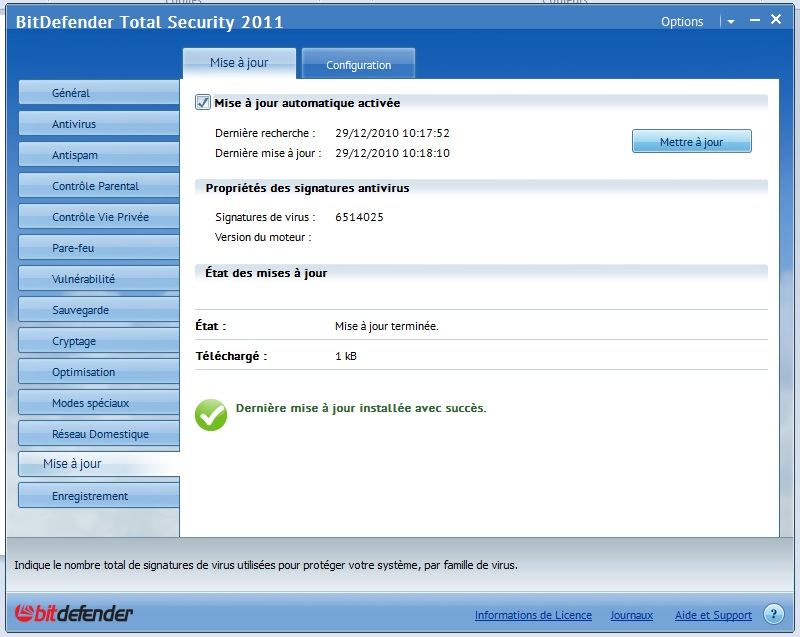Click last update time 10:18:10
Image resolution: width=800 pixels, height=637 pixels.
point(426,153)
